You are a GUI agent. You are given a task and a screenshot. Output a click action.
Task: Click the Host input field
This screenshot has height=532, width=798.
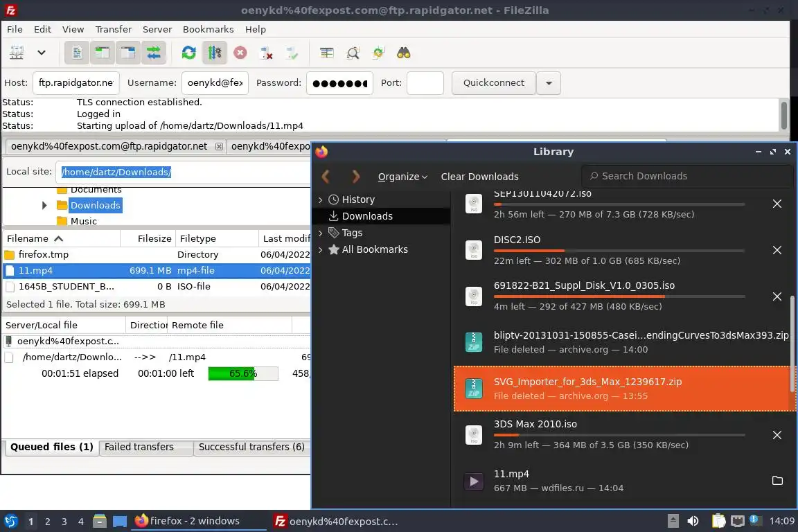point(76,83)
